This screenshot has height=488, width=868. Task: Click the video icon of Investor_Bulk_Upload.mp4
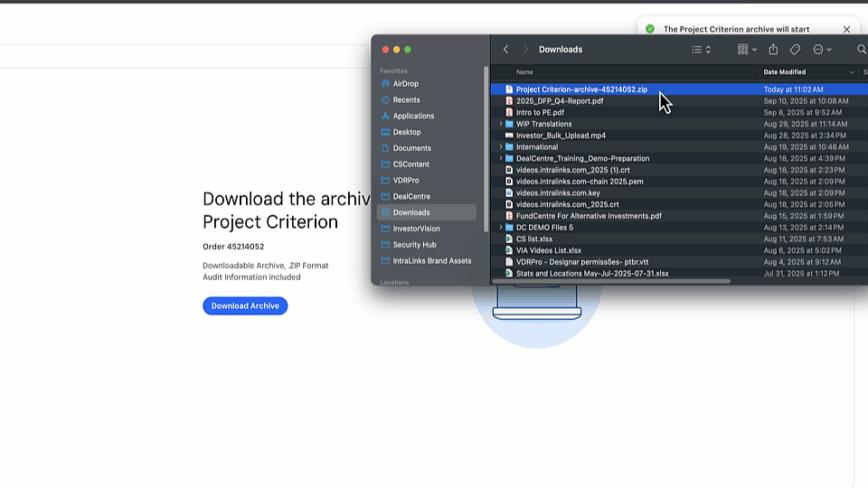point(509,135)
